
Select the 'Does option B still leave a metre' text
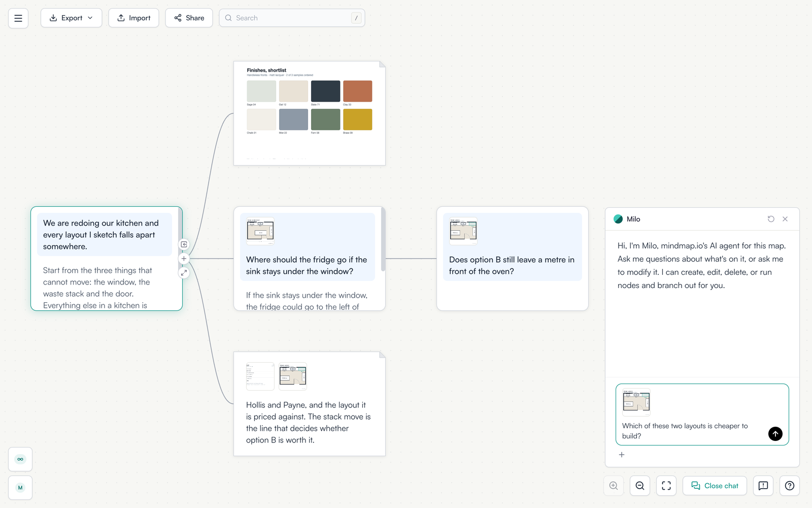point(512,265)
